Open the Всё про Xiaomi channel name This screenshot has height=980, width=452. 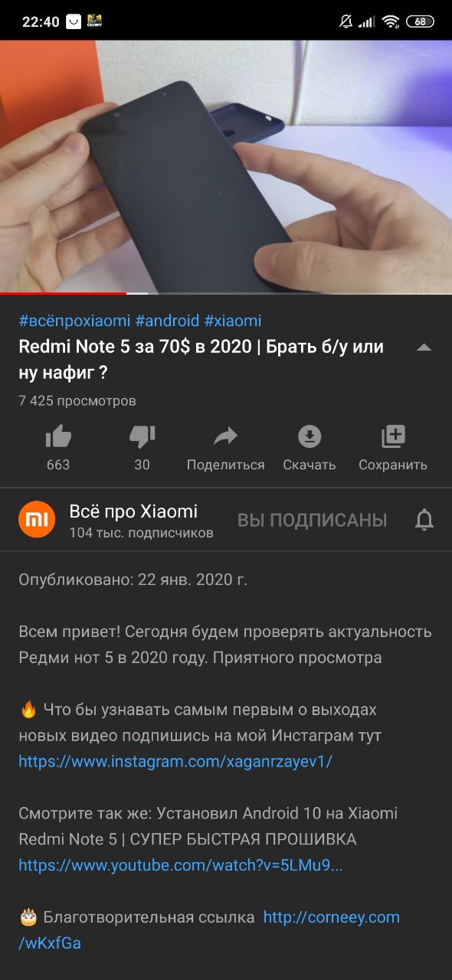[x=133, y=511]
